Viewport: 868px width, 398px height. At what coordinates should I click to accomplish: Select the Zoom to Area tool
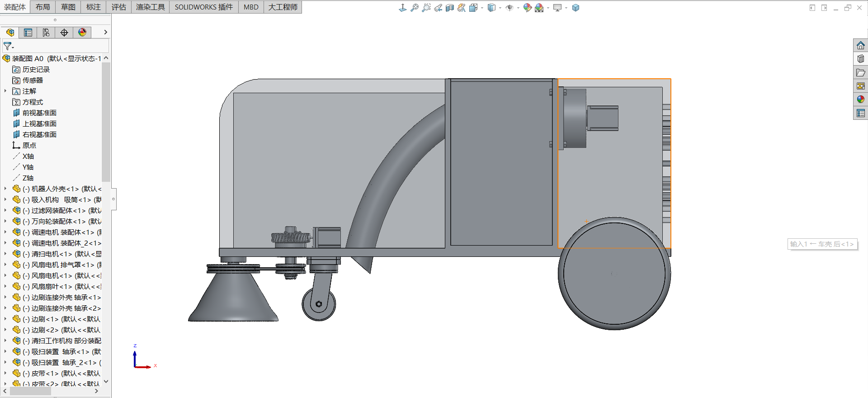426,8
